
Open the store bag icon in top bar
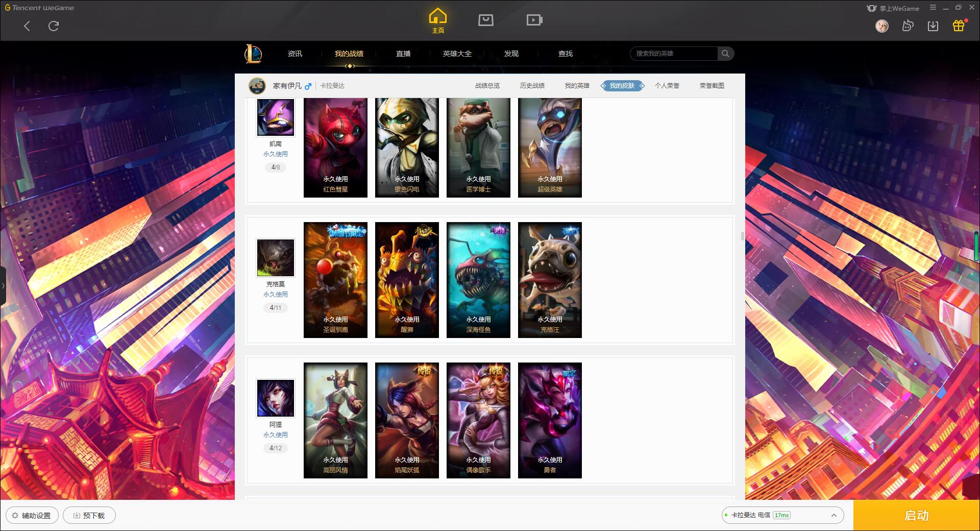pyautogui.click(x=485, y=20)
